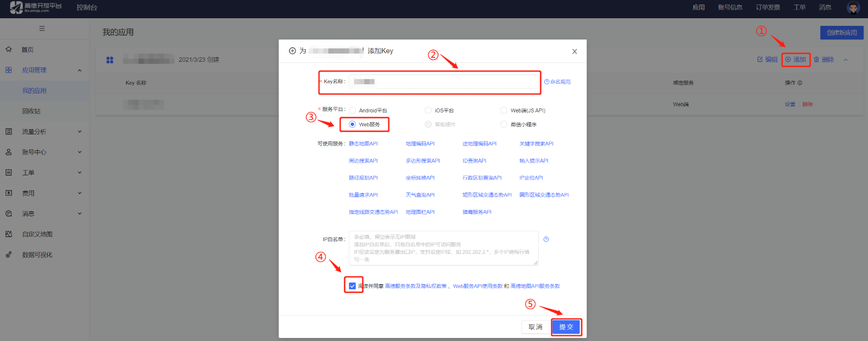The height and width of the screenshot is (341, 868).
Task: Click the blue 提交 submit button
Action: click(x=566, y=327)
